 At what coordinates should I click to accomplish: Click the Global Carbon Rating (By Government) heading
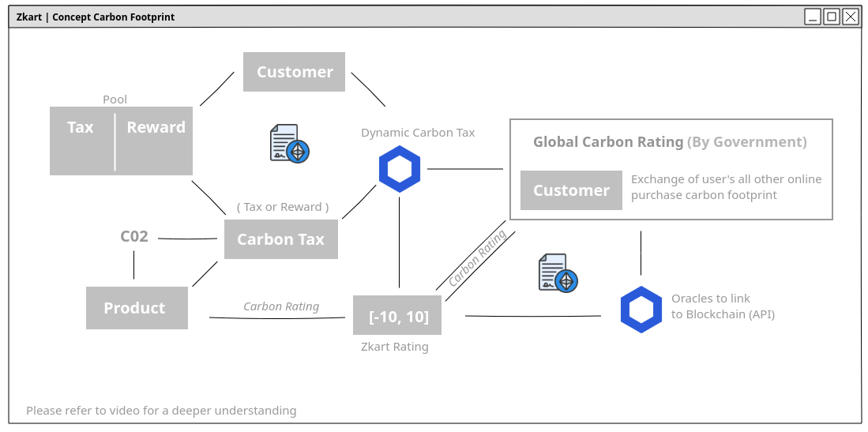pos(670,142)
